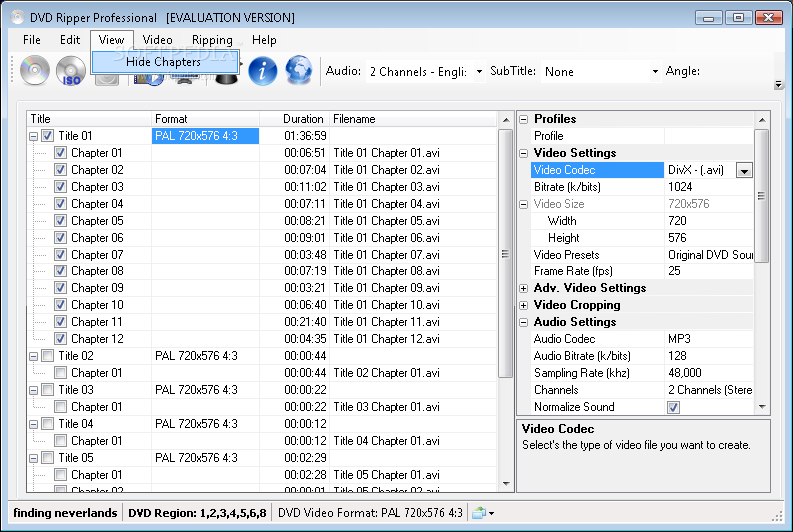Uncheck Chapter 01 of Title 01
793x532 pixels.
(x=60, y=153)
